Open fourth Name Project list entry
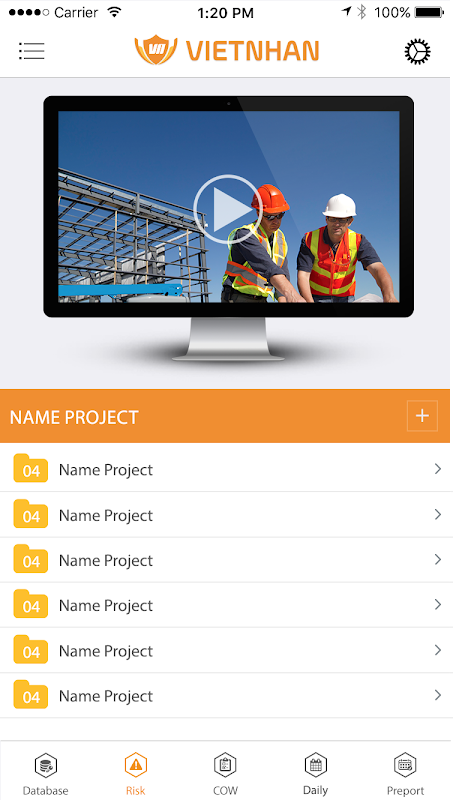 tap(226, 605)
